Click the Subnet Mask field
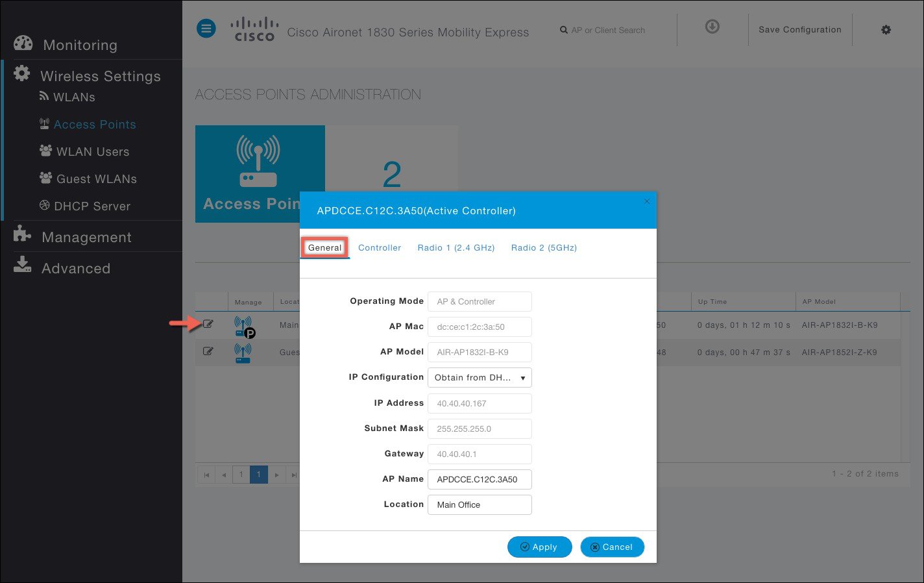The height and width of the screenshot is (583, 924). click(480, 428)
